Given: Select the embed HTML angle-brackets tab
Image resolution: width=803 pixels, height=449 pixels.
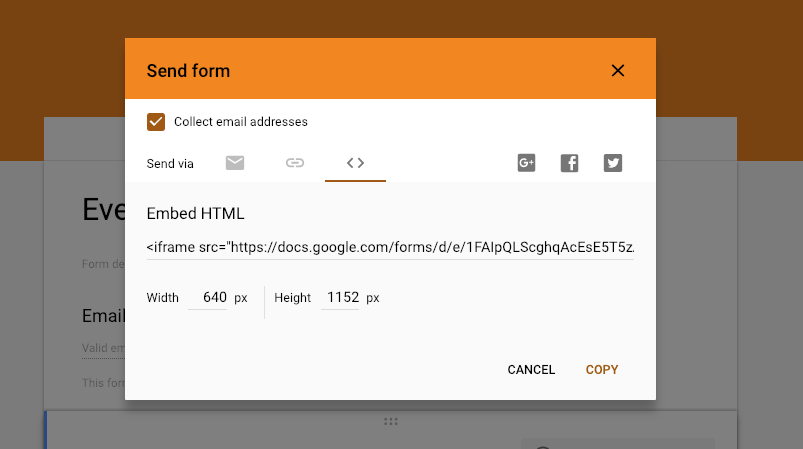Looking at the screenshot, I should [355, 163].
